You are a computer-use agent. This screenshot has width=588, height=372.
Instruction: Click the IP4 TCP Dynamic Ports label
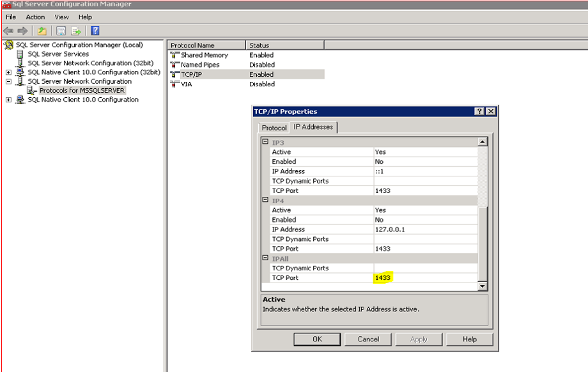[x=300, y=239]
